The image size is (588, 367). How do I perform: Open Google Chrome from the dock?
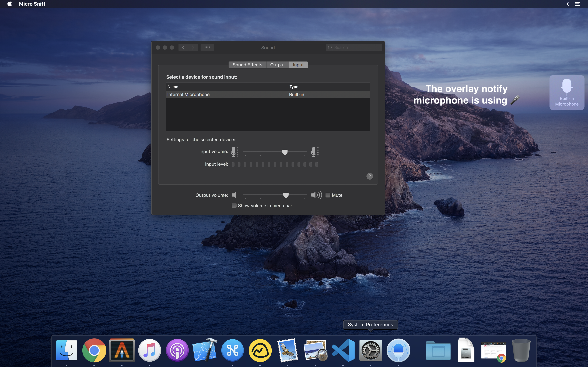coord(94,350)
